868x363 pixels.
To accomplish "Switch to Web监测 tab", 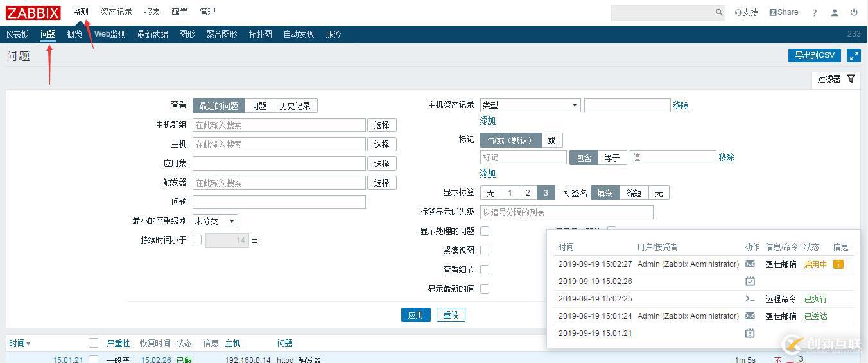I will (110, 34).
